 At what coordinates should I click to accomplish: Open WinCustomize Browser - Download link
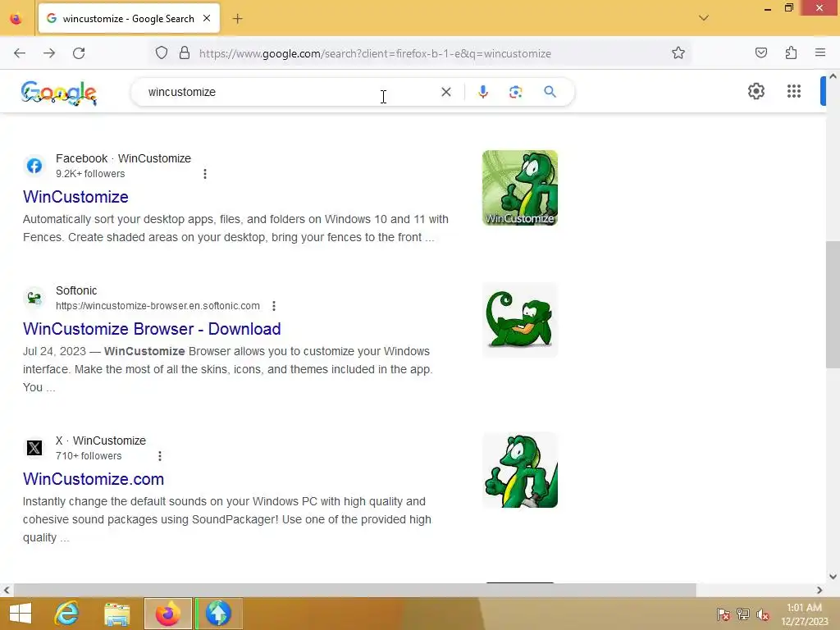152,329
